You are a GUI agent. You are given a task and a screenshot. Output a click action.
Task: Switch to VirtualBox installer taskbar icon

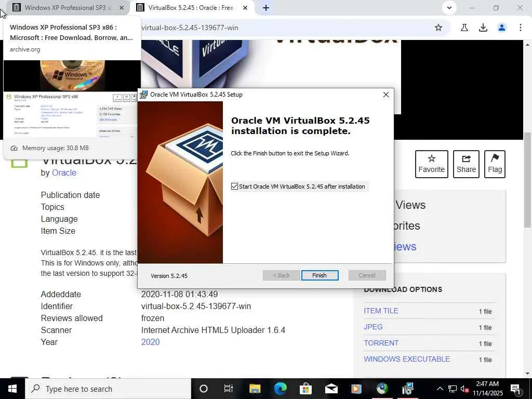tap(407, 389)
